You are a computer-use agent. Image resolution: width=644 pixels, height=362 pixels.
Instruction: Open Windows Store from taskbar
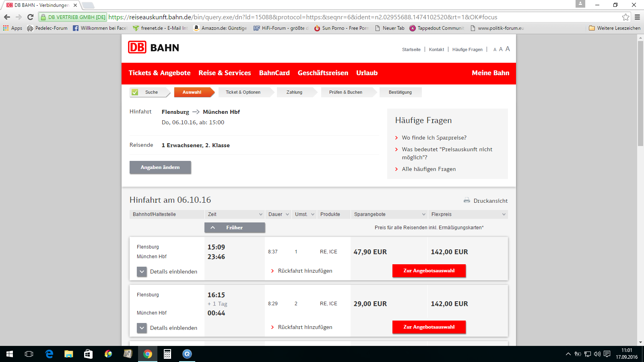[88, 354]
